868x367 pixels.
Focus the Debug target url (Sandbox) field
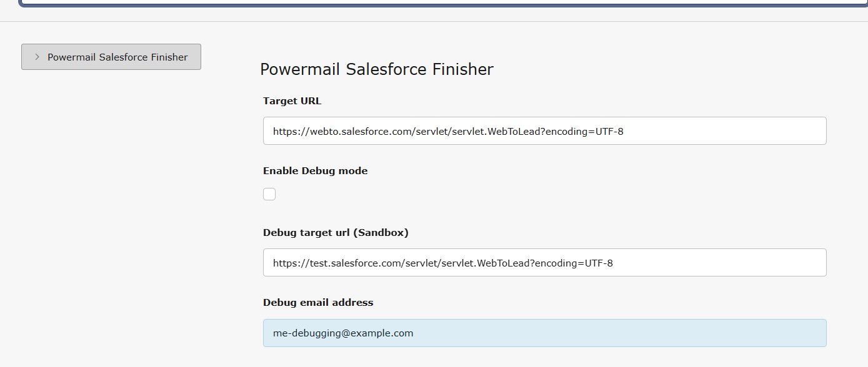click(544, 263)
